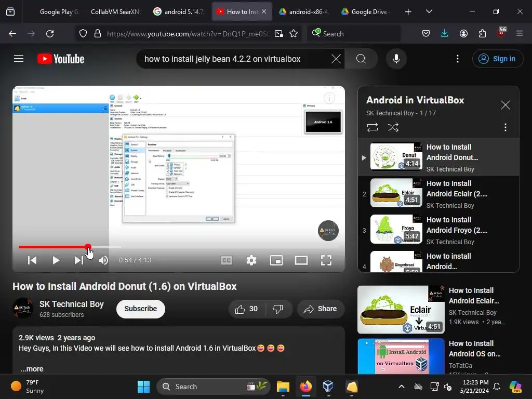Select Gingerbread playlist item 4
Screen dimensions: 532x399
pos(438,261)
